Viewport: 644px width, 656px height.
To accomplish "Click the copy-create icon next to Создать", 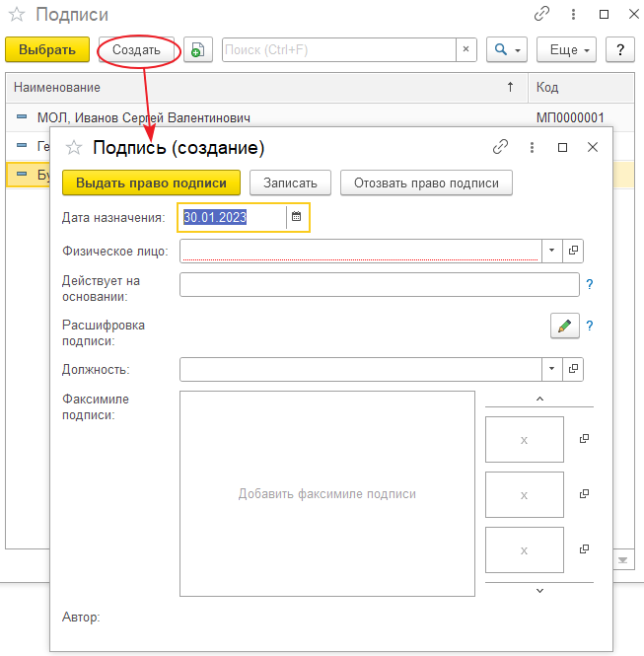I will click(x=198, y=50).
